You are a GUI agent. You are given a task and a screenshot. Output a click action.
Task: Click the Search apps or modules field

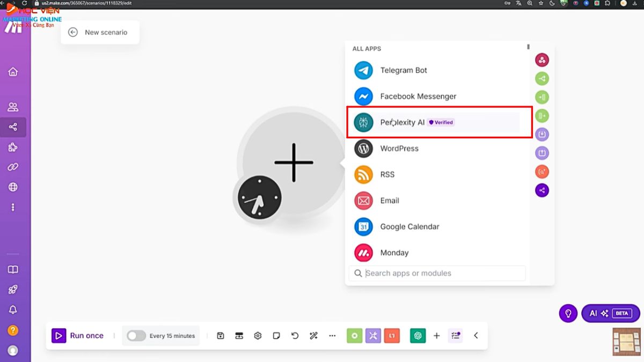pyautogui.click(x=437, y=274)
